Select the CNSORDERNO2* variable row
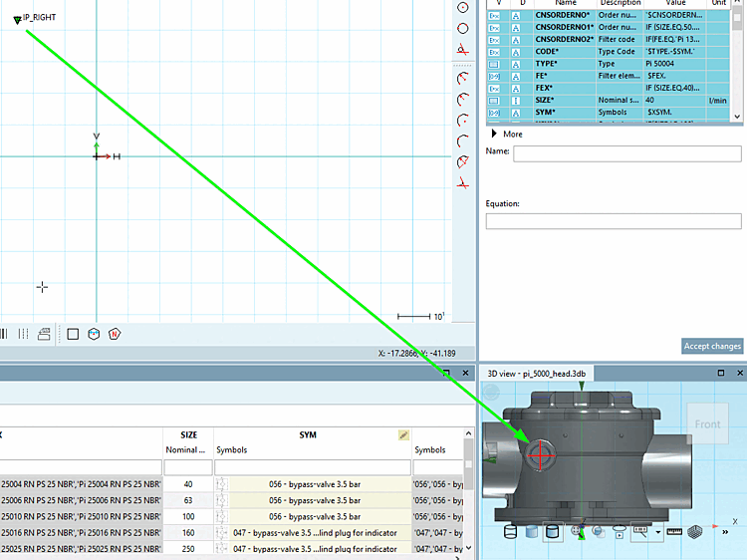The image size is (747, 560). (608, 40)
